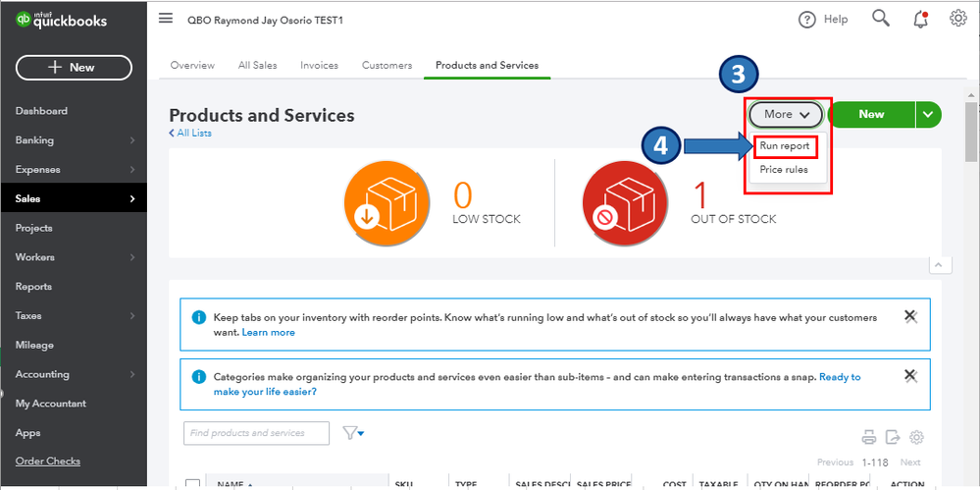
Task: Click the Help text label
Action: [x=836, y=20]
